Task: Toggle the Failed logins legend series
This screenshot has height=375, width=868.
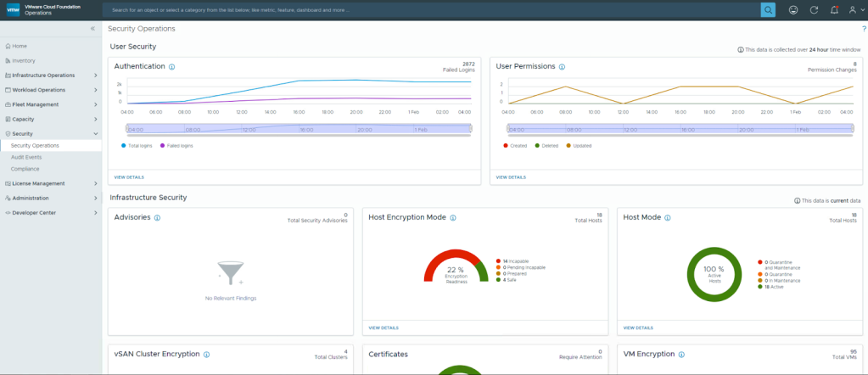Action: coord(177,146)
